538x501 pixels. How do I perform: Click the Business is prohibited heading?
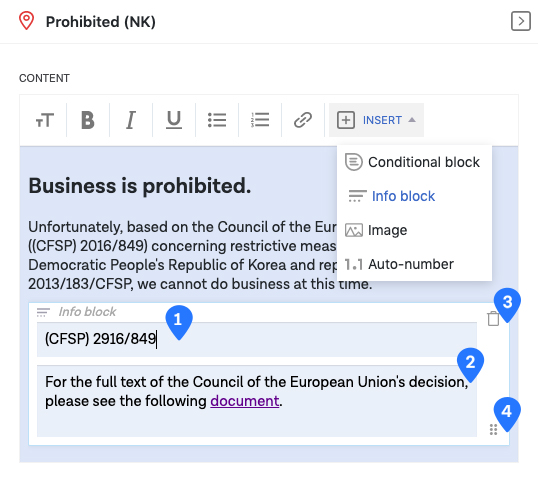click(140, 186)
